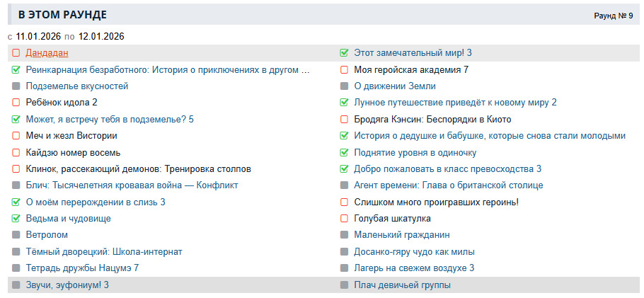Click the Раунд № 9 label
The width and height of the screenshot is (644, 298).
point(613,15)
